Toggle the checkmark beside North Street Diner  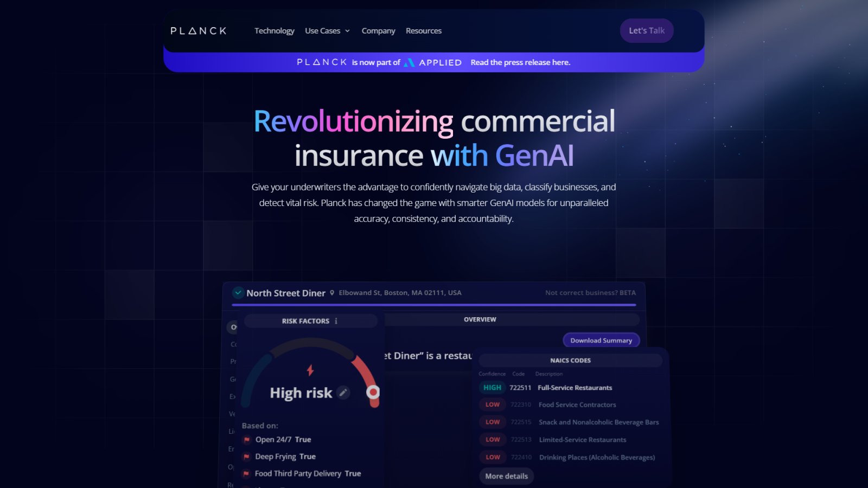(x=238, y=293)
